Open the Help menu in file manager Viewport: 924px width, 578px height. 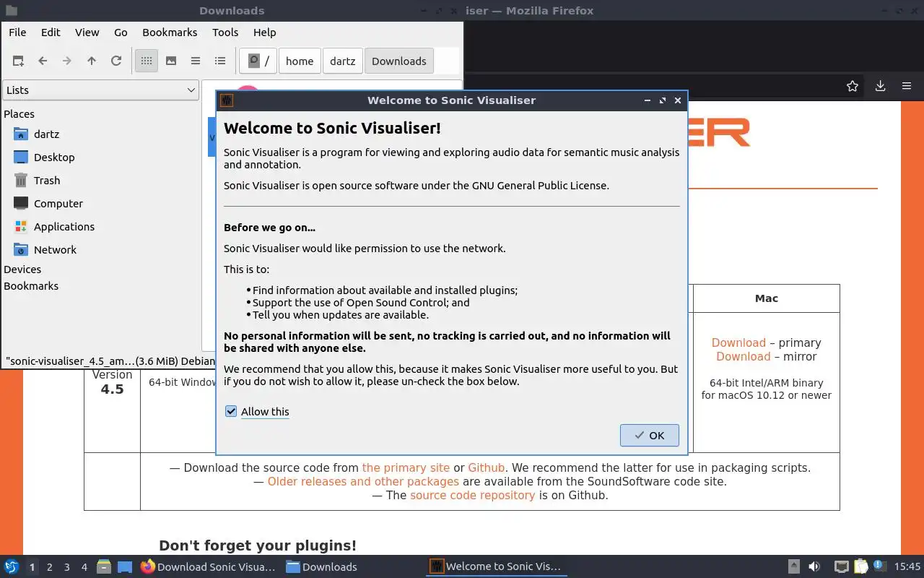coord(265,32)
